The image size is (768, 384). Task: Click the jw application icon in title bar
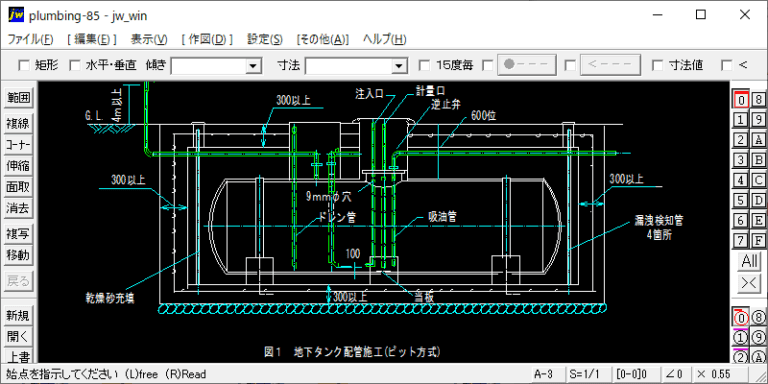click(16, 15)
